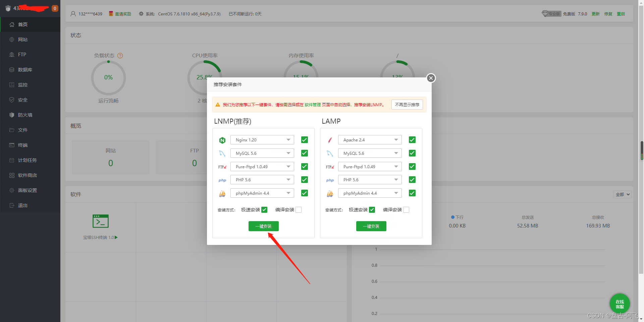
Task: Uncheck phpMyAdmin 4.4 in LNMP
Action: 305,193
